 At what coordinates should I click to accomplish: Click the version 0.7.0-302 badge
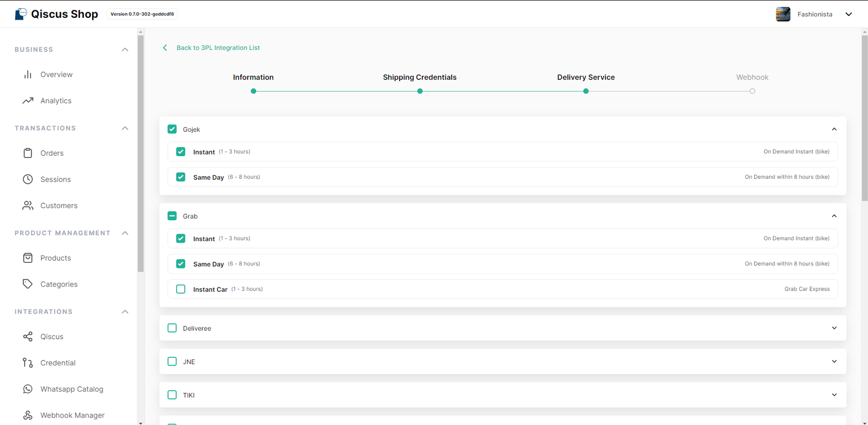tap(142, 14)
